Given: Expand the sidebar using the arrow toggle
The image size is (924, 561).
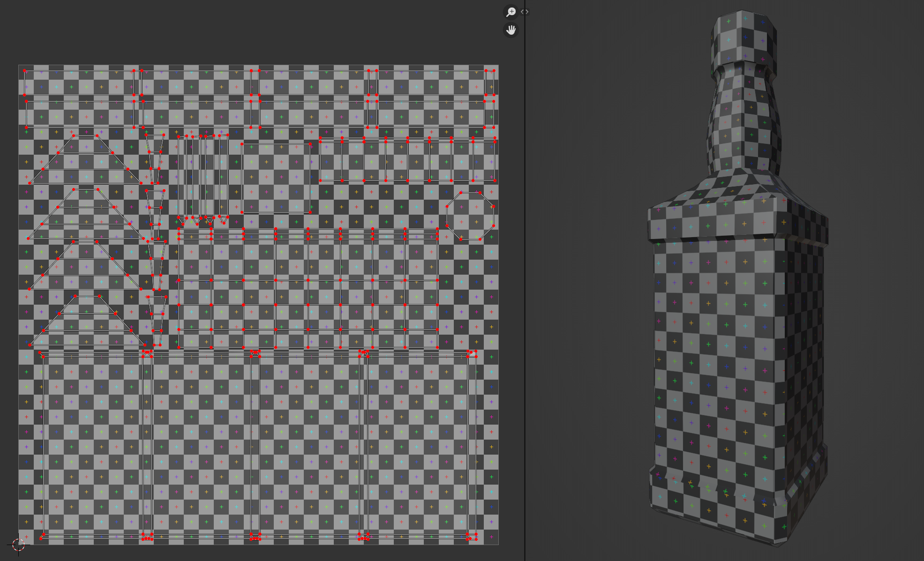Looking at the screenshot, I should coord(525,12).
